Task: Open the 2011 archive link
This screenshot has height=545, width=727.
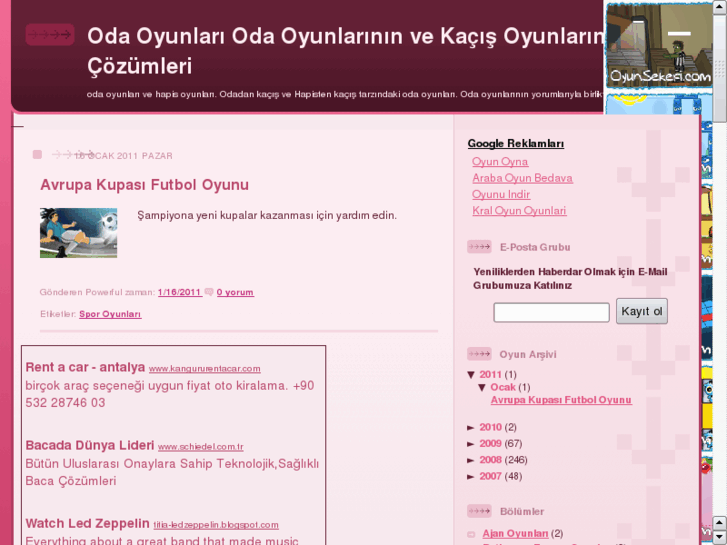Action: point(491,374)
